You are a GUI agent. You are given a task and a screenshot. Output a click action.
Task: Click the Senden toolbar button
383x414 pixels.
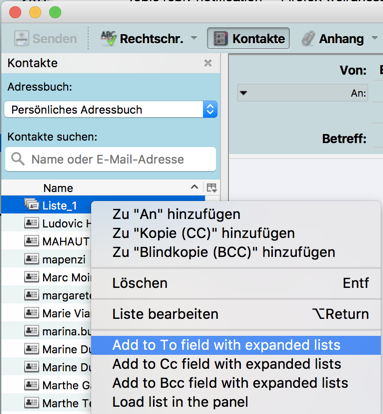tap(46, 39)
